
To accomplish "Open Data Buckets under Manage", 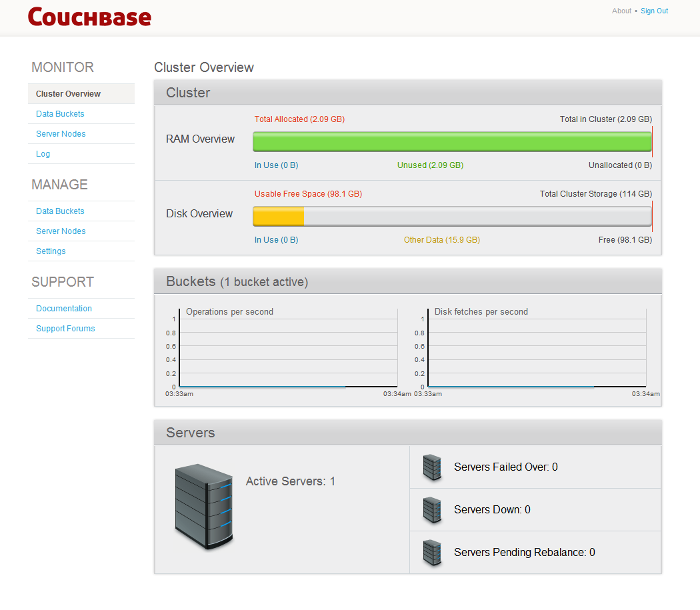I will [60, 211].
